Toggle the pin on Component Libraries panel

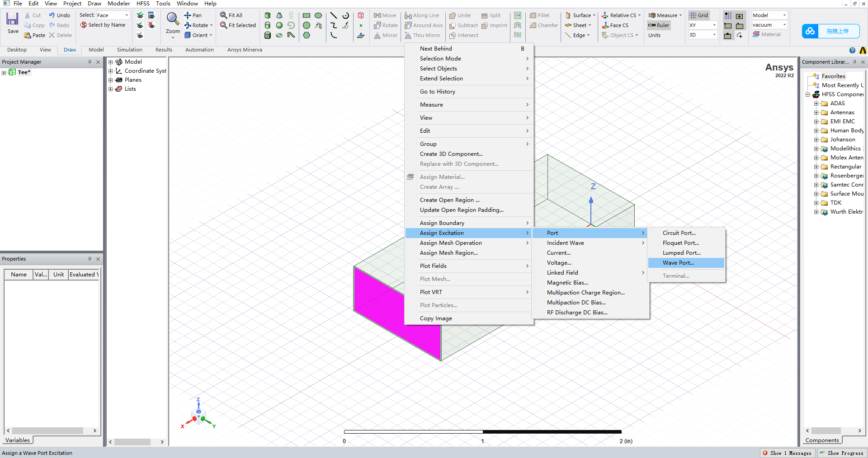pos(854,62)
